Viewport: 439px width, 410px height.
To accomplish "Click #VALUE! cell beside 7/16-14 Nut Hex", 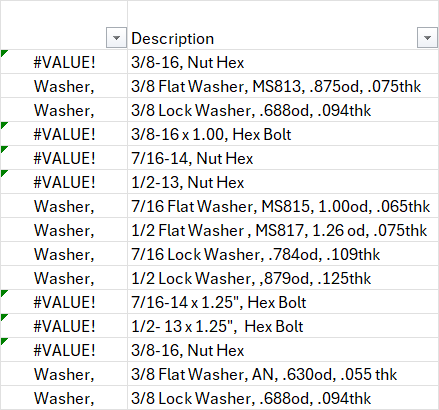I will 64,158.
